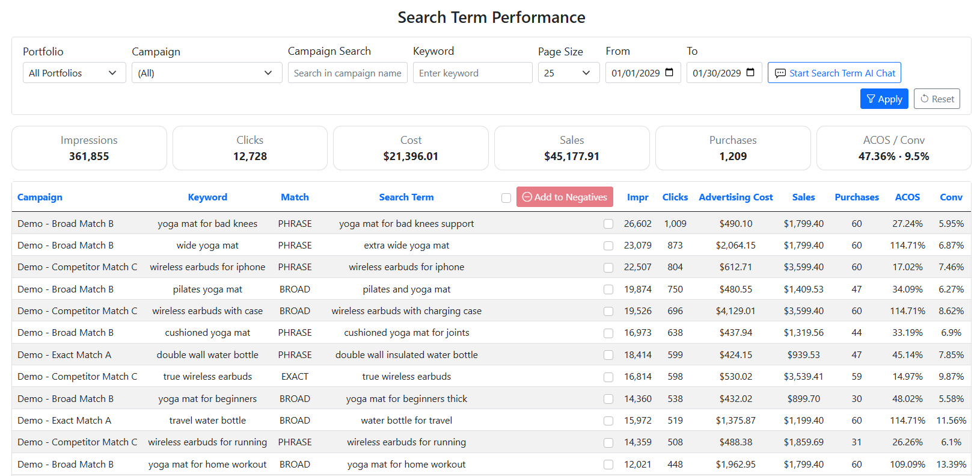Open the Campaign dropdown showing (All)
This screenshot has width=980, height=476.
pos(206,73)
